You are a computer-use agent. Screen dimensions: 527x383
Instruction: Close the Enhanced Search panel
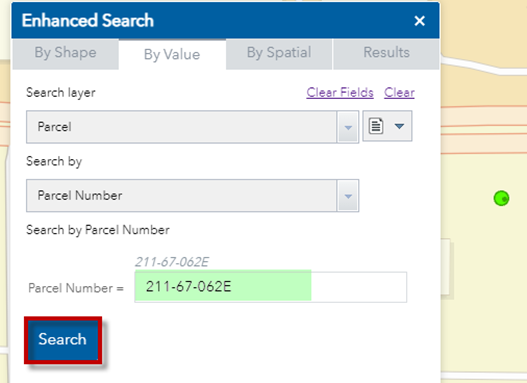pyautogui.click(x=419, y=21)
